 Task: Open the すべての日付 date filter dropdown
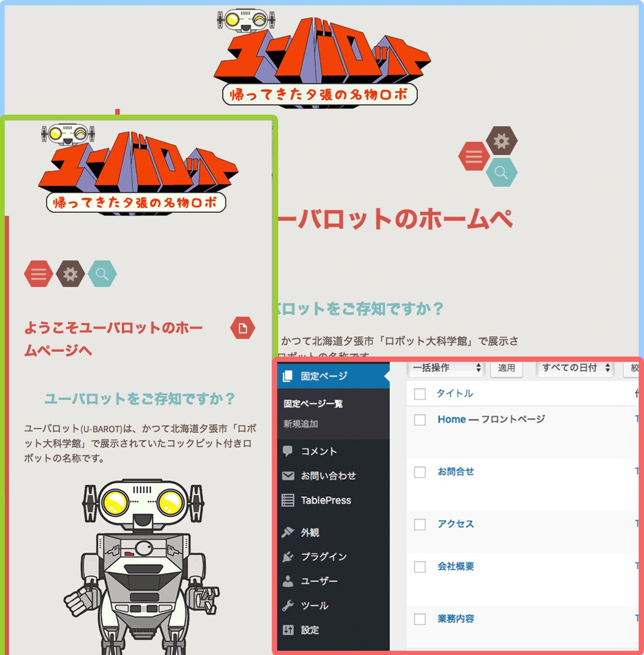(575, 368)
